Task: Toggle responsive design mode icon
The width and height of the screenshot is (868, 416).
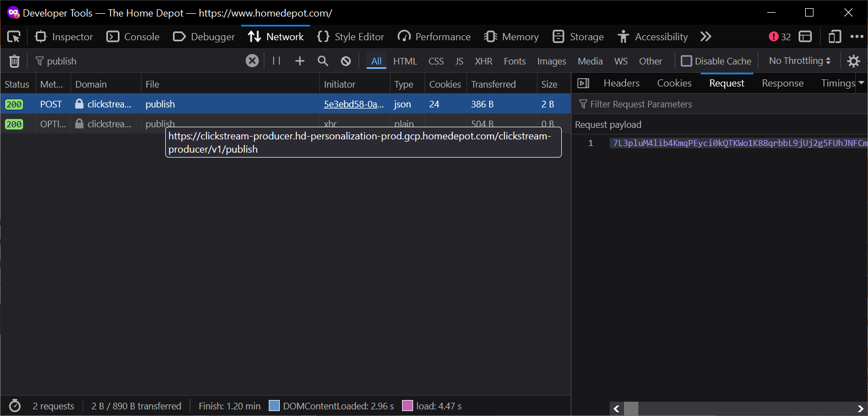Action: 835,37
